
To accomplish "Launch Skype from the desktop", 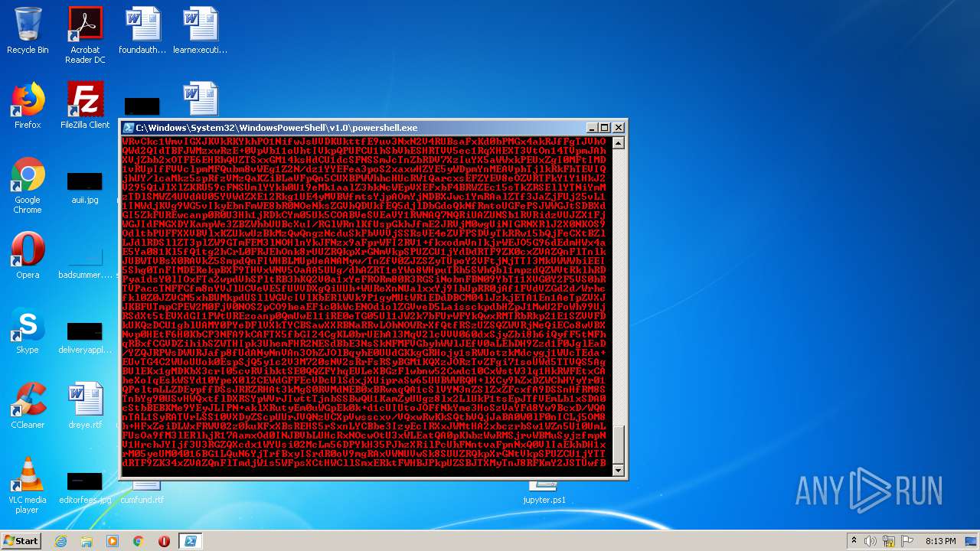I will 28,331.
